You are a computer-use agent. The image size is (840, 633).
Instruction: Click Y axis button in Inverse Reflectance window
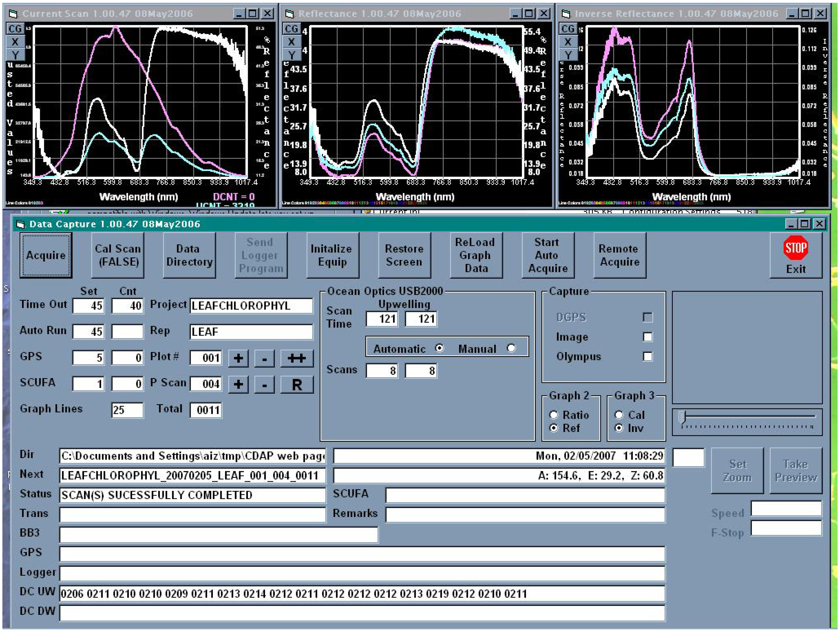tap(568, 55)
